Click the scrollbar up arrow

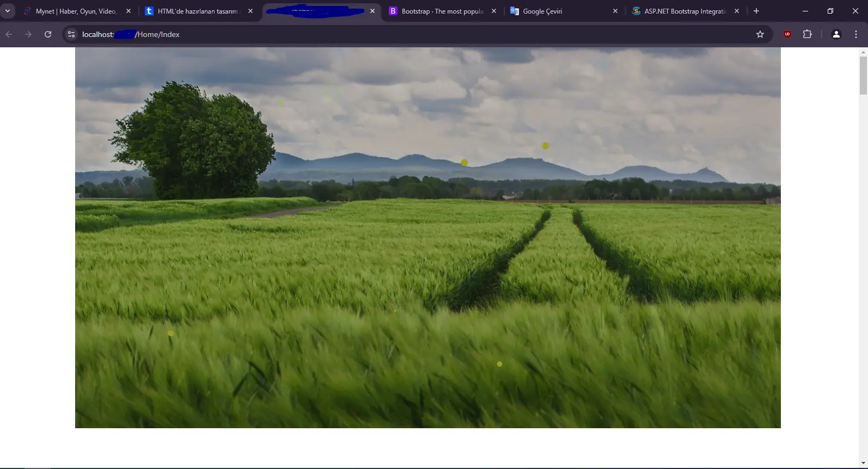point(863,52)
